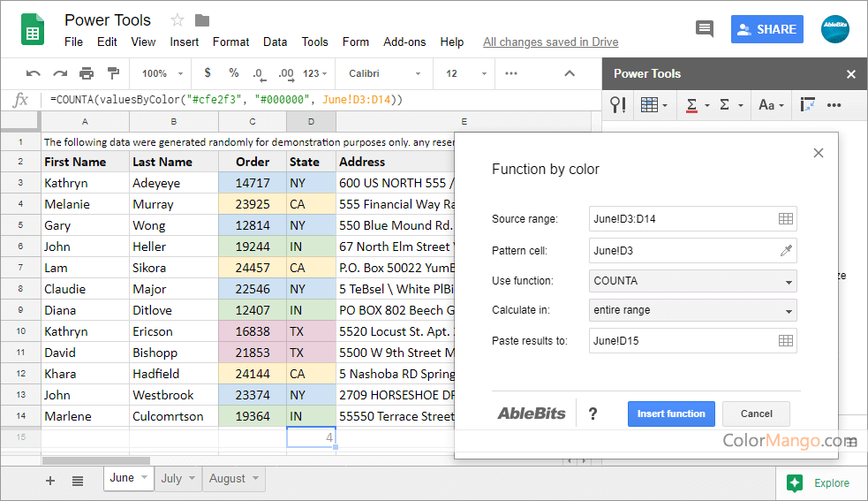Image resolution: width=868 pixels, height=501 pixels.
Task: Click the Explore icon
Action: (795, 482)
